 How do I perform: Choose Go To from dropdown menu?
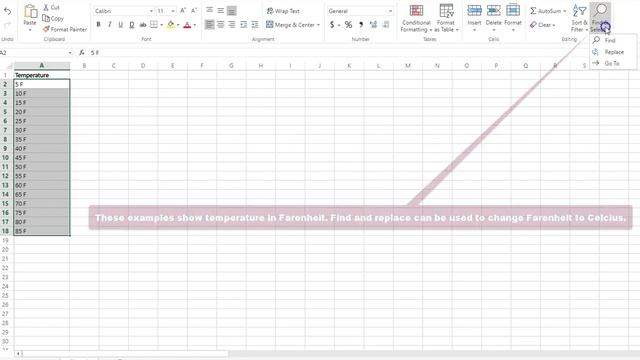[613, 63]
